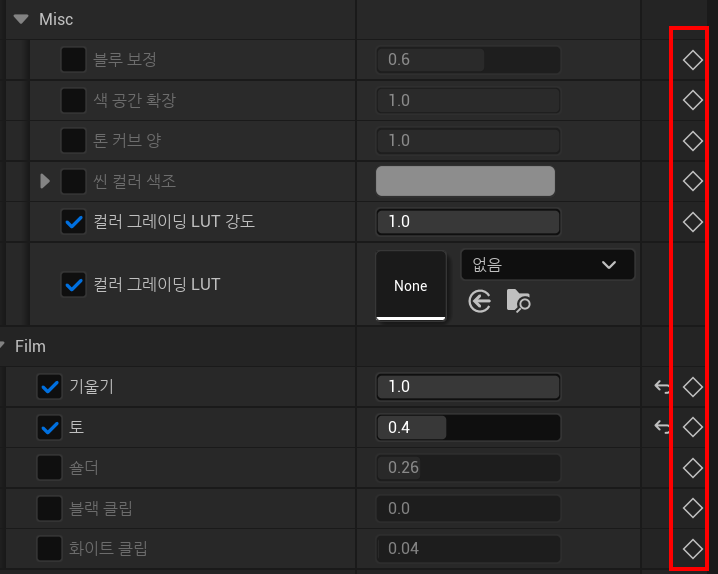Enable the 톤 커브 양 checkbox
The image size is (718, 574).
(x=73, y=140)
